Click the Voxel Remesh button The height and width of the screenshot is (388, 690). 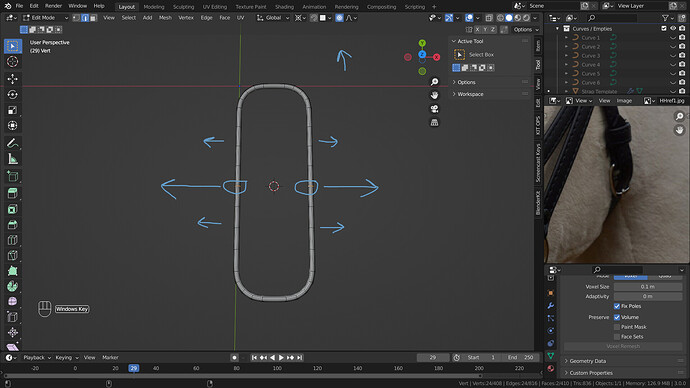623,346
